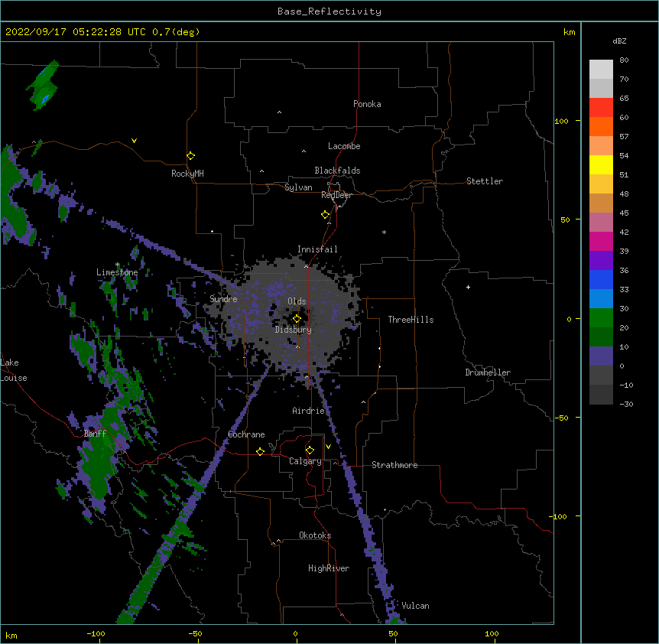Screen dimensions: 659x644
Task: Click the Vulcan town label
Action: point(415,606)
